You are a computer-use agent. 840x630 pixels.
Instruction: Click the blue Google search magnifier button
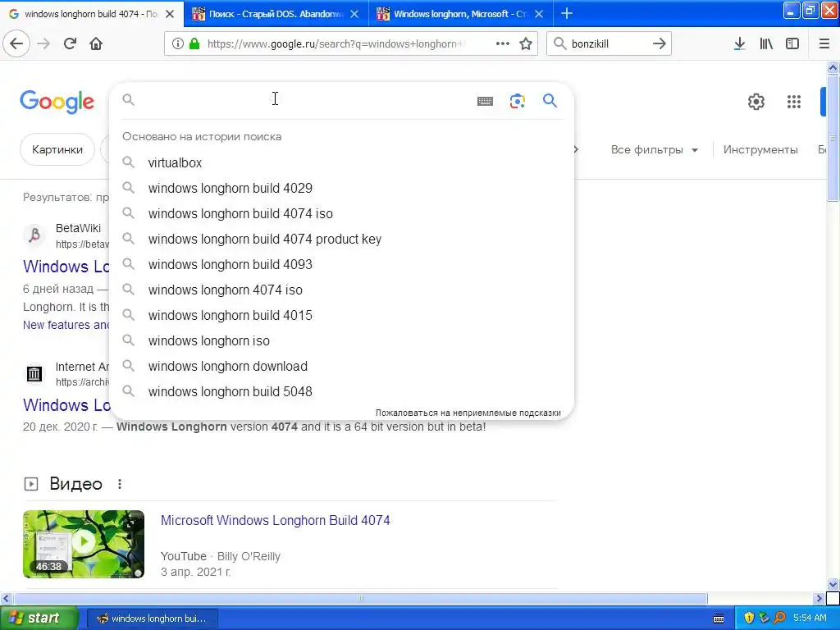pyautogui.click(x=550, y=100)
